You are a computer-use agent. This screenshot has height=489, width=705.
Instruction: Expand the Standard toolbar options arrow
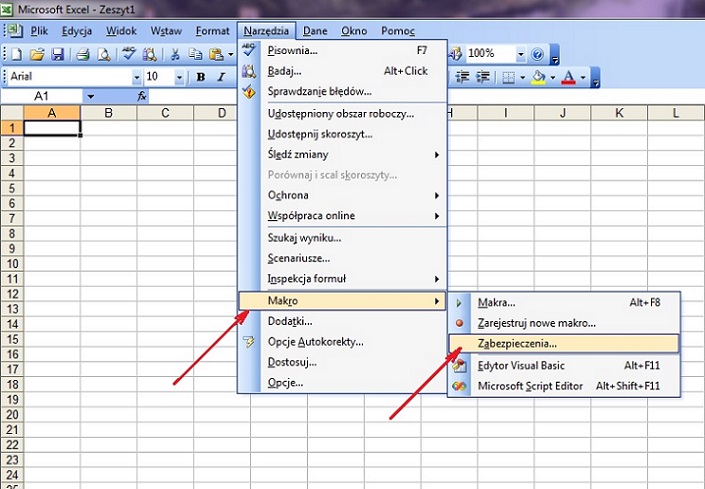(x=555, y=55)
